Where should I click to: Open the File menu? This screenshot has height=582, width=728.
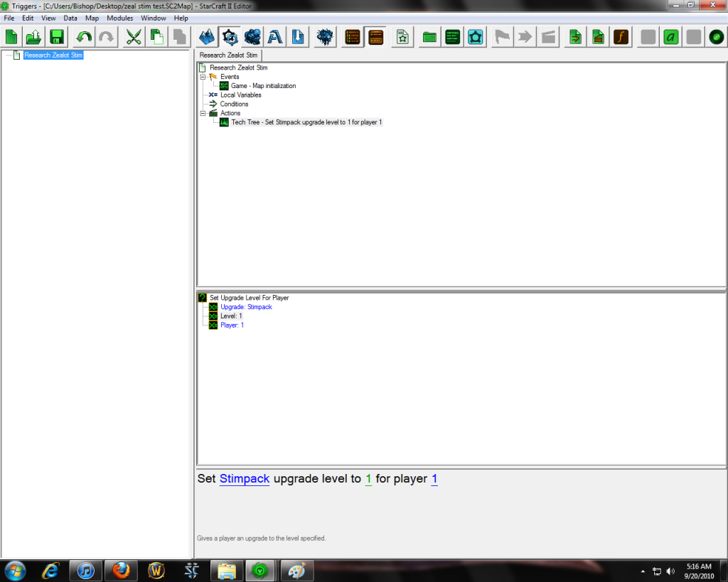coord(9,18)
